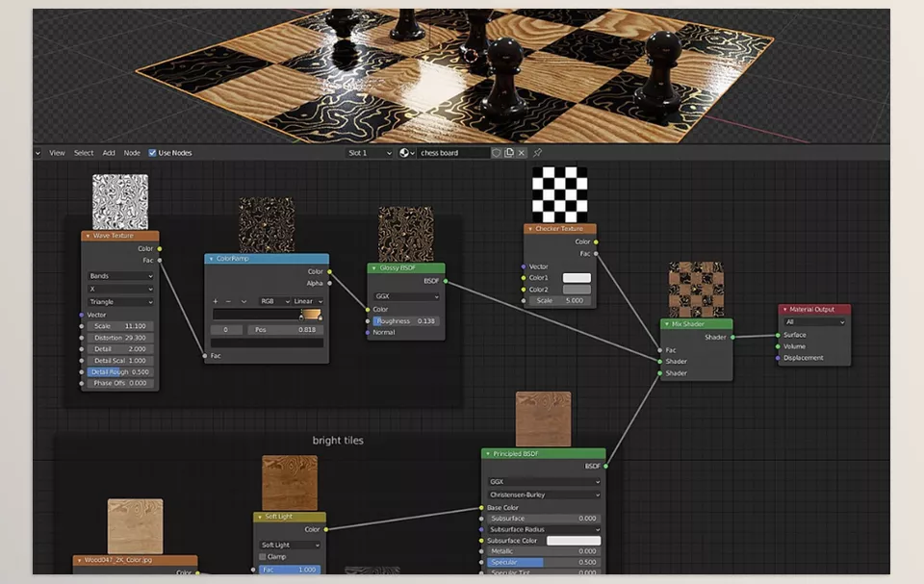Adjust the Detail Roughness 0.500 slider
The height and width of the screenshot is (584, 924).
[121, 371]
